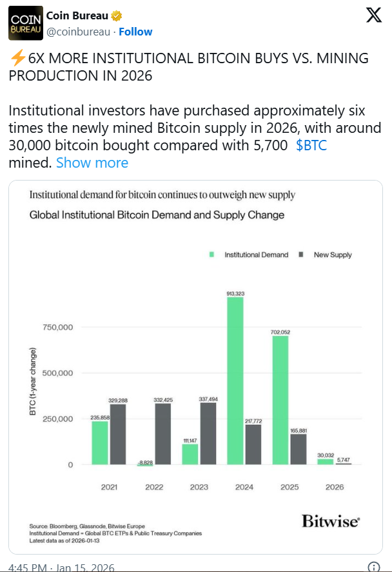Expand tweet text with Show more

tap(92, 163)
